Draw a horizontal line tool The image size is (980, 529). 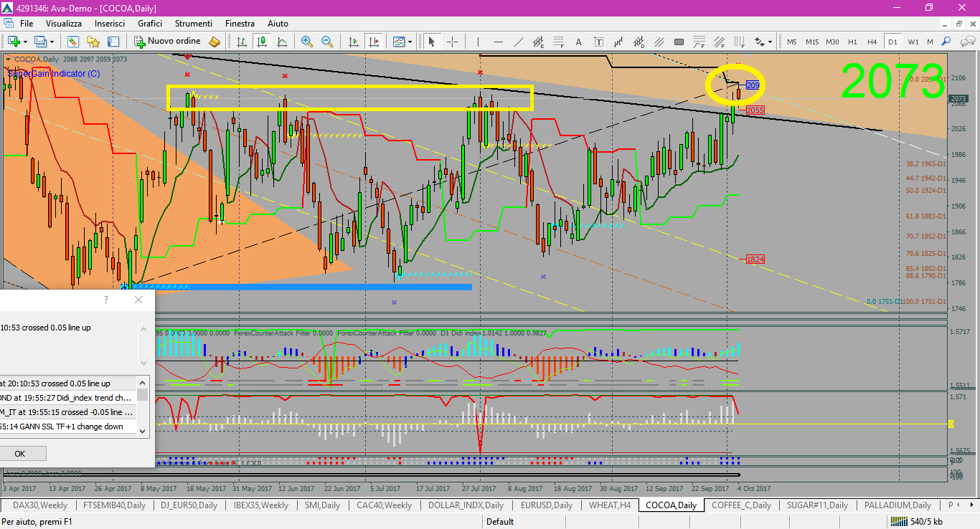coord(498,42)
